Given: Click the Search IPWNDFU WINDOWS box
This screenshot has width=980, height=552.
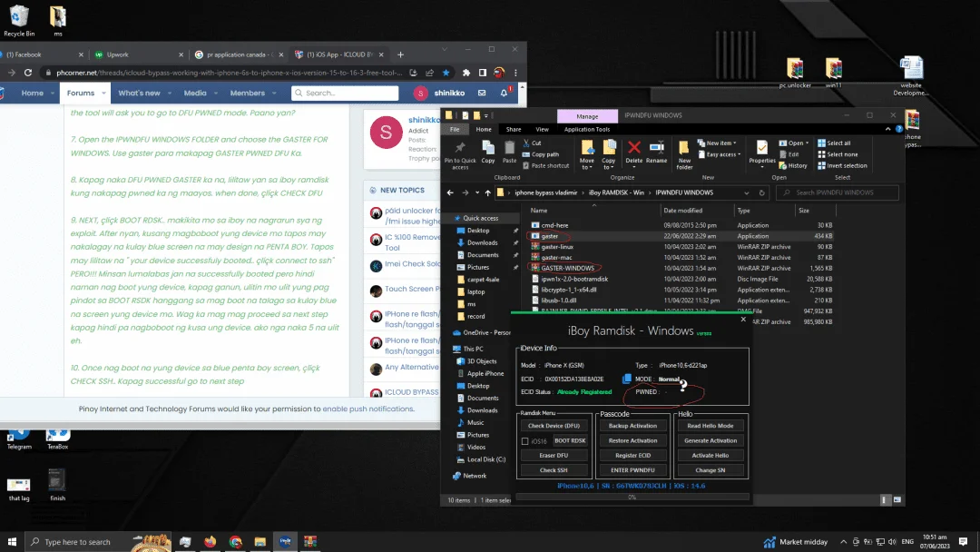Looking at the screenshot, I should [838, 192].
